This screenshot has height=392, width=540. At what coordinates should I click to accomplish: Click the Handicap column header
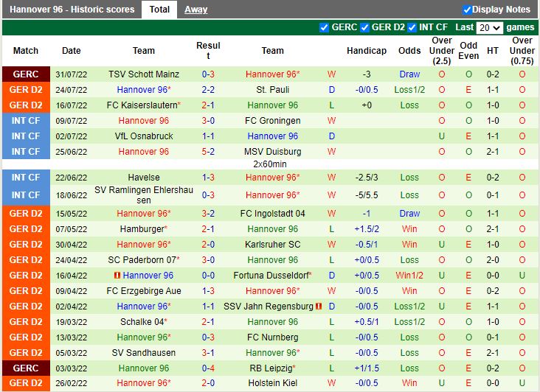pos(367,51)
